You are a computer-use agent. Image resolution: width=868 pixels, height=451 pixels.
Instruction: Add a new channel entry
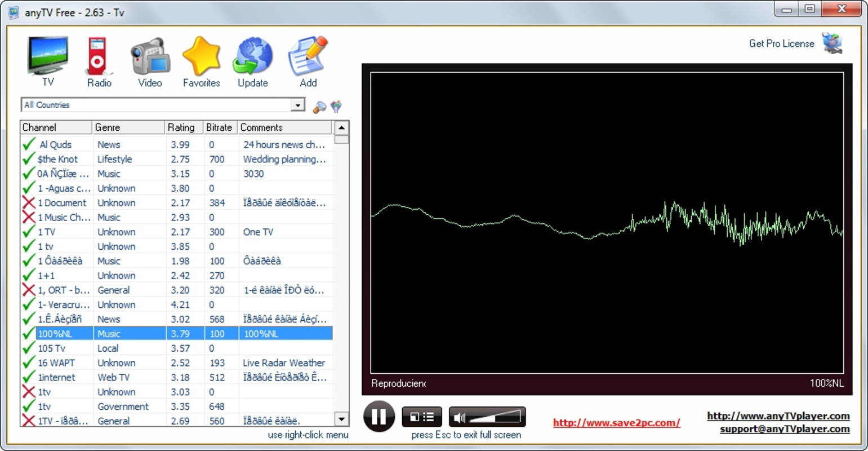[x=308, y=61]
